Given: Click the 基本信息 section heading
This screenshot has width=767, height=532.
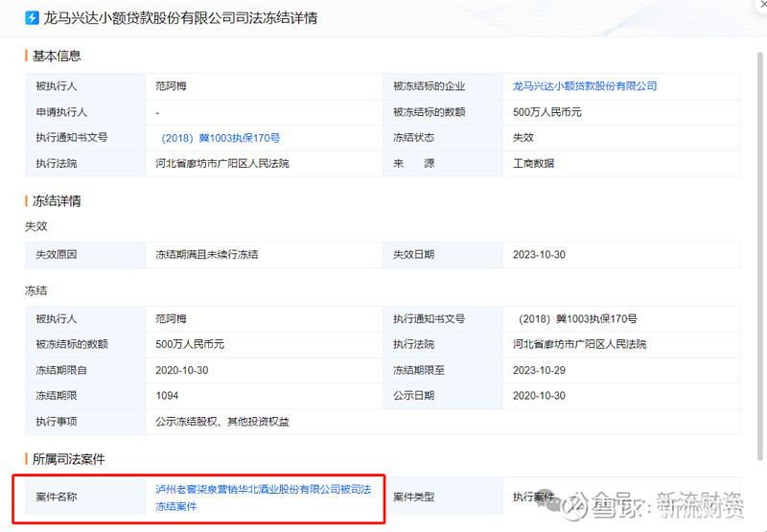Looking at the screenshot, I should (x=57, y=56).
